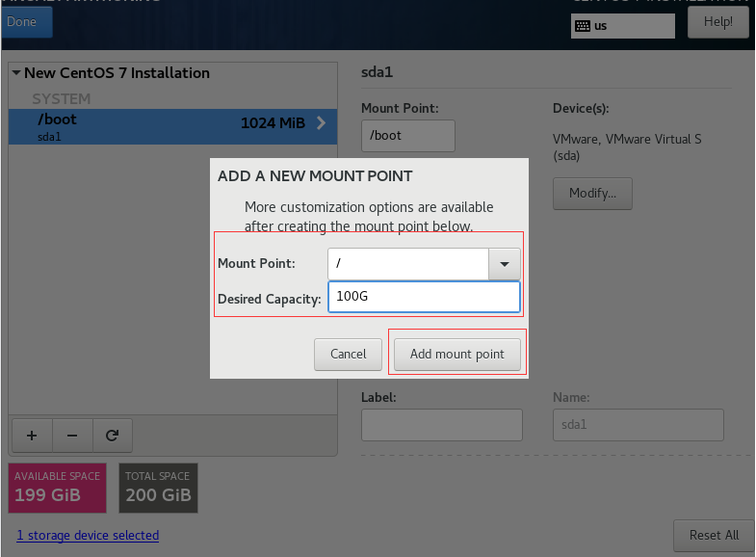Click the TOTAL SPACE 200 GiB box
The width and height of the screenshot is (756, 557).
pos(158,488)
